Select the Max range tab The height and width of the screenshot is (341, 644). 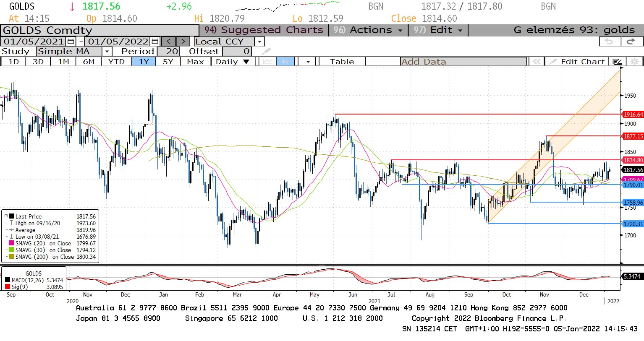tap(195, 62)
